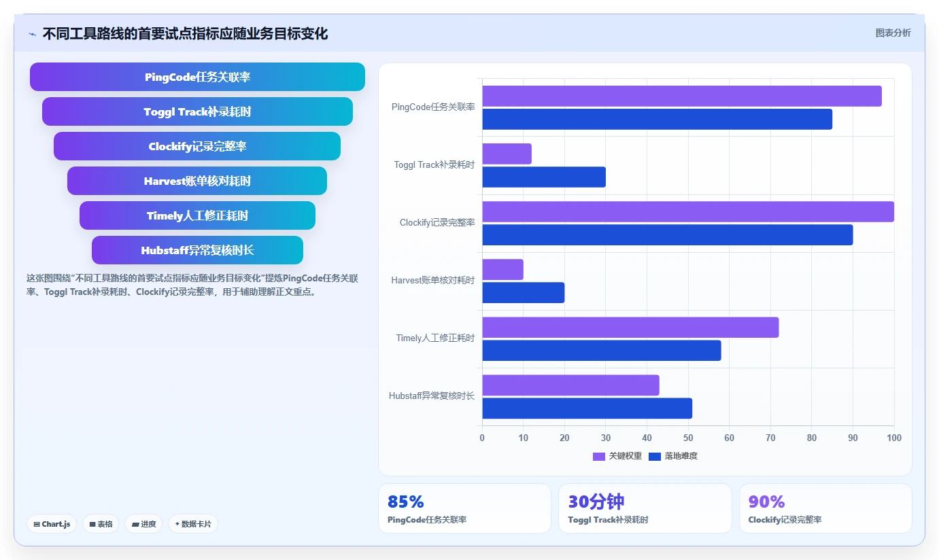
Task: Click blue bar for Hubstaff异常复核时长
Action: point(587,408)
